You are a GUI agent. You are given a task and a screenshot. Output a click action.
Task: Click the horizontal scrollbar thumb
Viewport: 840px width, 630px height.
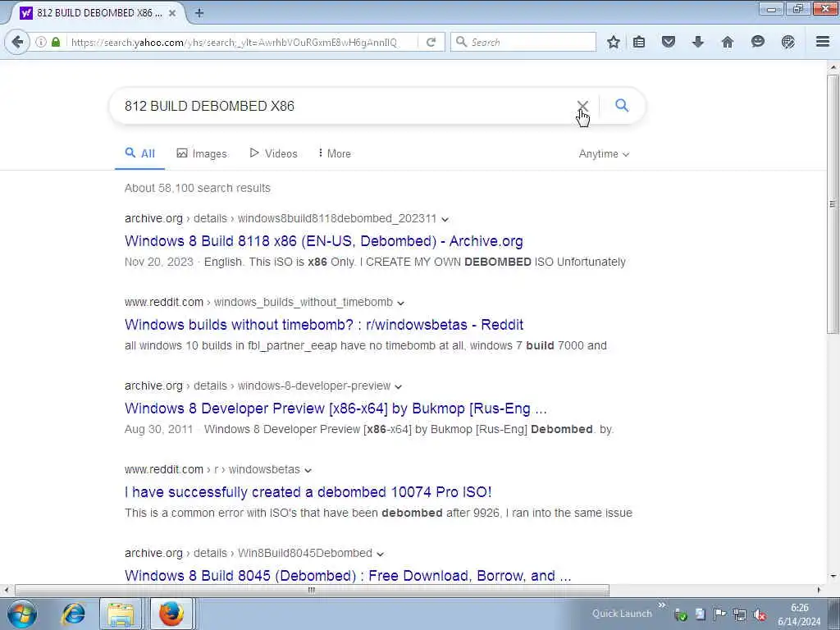pyautogui.click(x=312, y=590)
